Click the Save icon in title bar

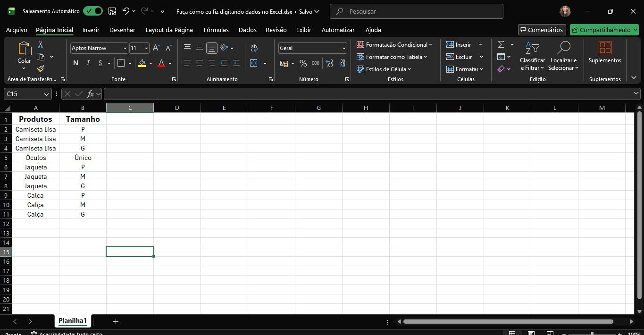click(x=112, y=11)
